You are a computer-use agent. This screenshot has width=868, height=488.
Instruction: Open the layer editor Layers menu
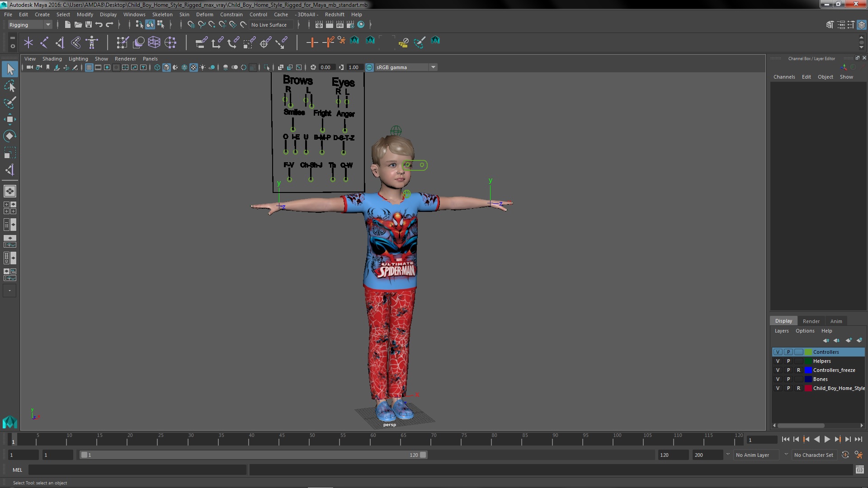point(781,331)
